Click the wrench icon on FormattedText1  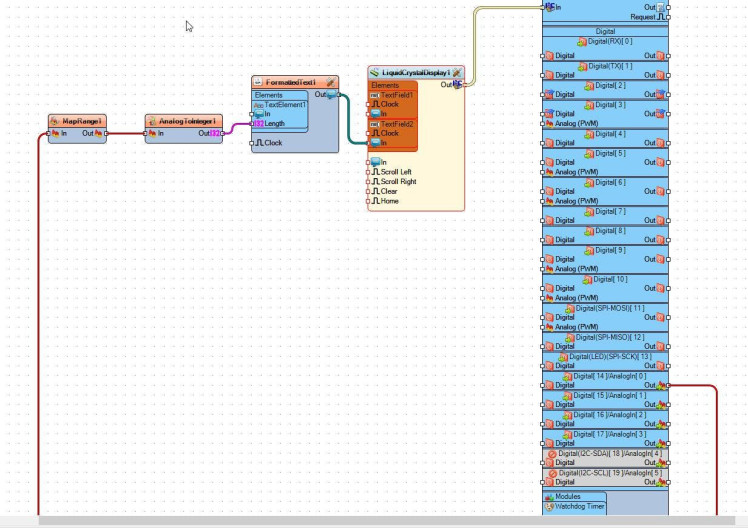pyautogui.click(x=330, y=82)
